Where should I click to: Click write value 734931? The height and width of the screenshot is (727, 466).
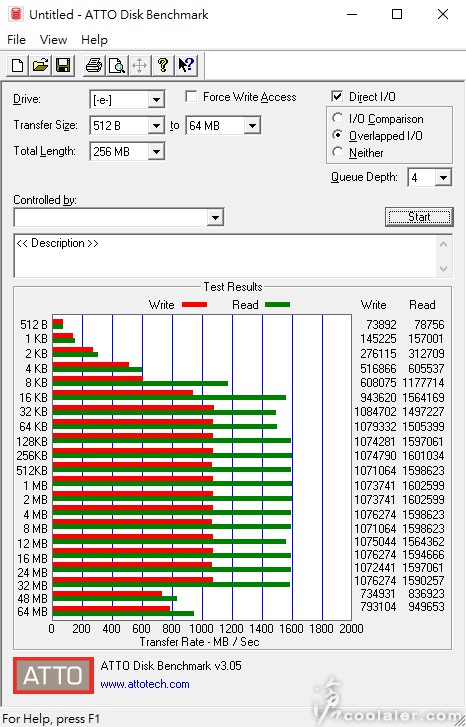click(378, 593)
